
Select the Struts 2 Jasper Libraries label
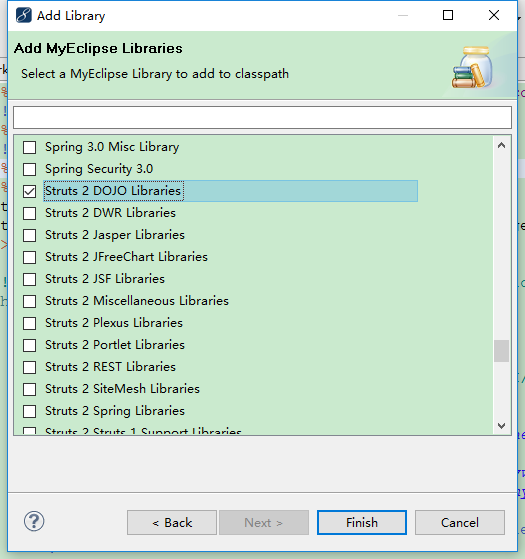[x=115, y=235]
